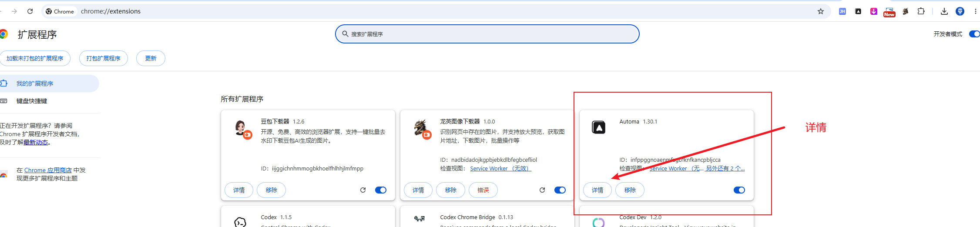
Task: Click the 所有扩展程序 heading
Action: click(242, 99)
